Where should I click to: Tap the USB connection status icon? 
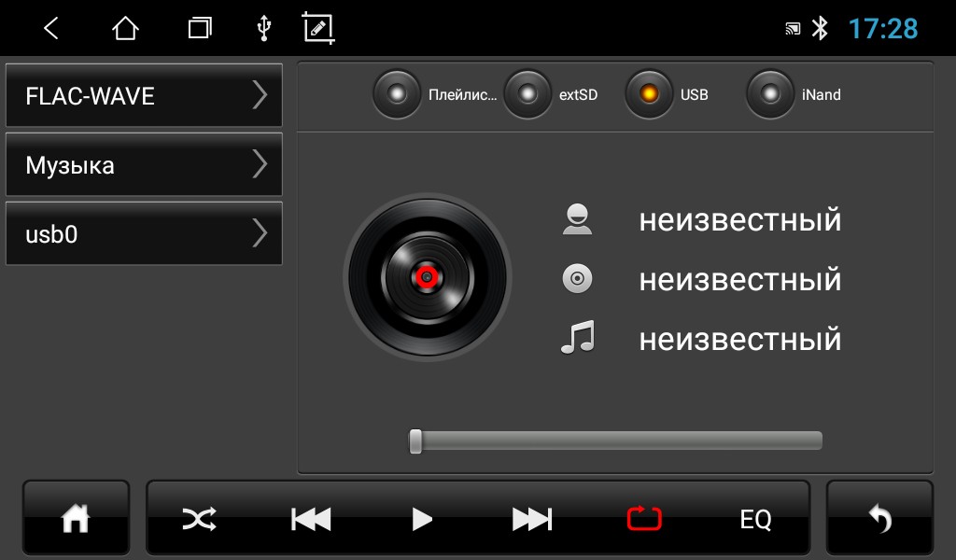click(x=263, y=28)
